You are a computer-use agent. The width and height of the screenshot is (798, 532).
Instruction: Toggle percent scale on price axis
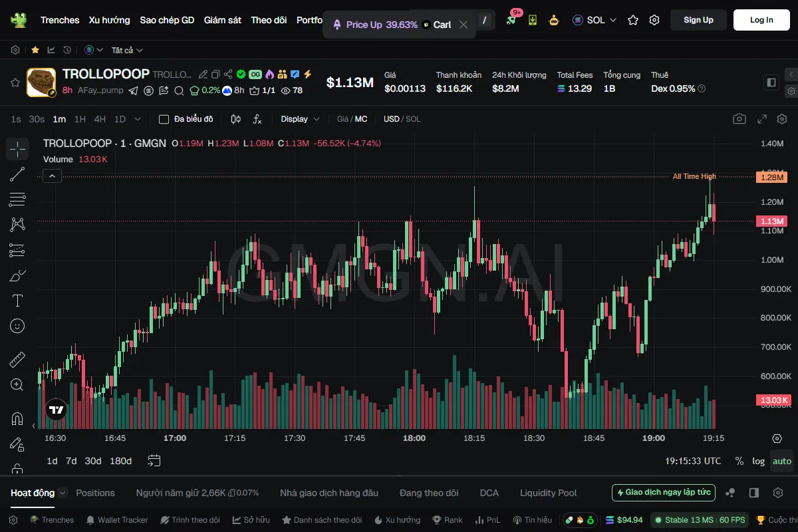[x=739, y=461]
